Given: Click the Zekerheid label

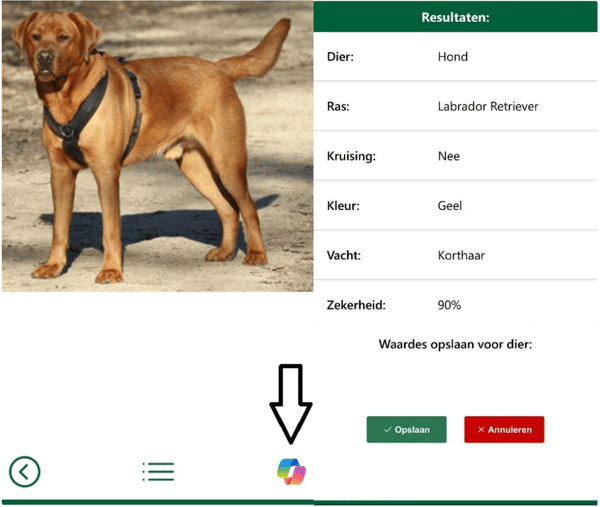Looking at the screenshot, I should click(x=356, y=305).
